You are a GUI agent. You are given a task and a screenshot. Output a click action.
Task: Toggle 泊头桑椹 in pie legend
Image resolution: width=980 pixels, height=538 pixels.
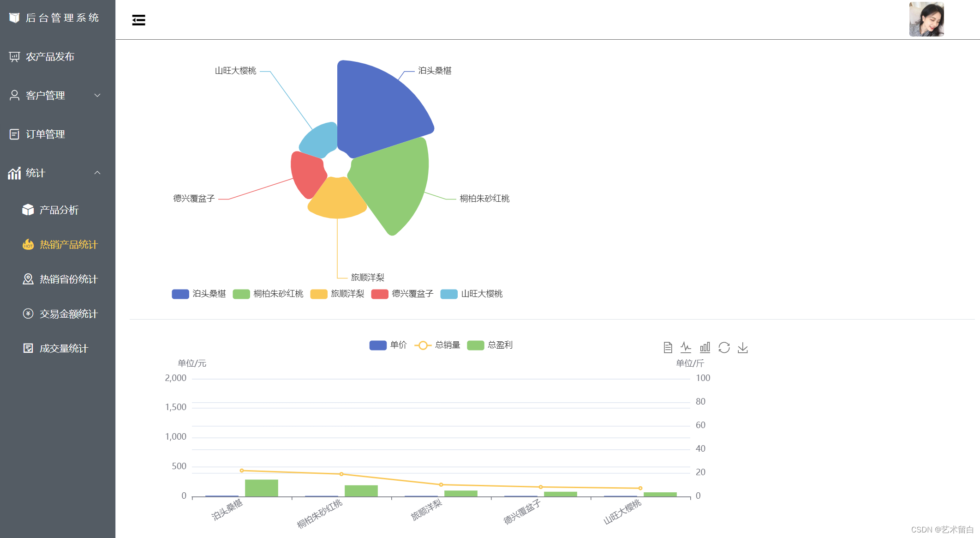click(199, 294)
